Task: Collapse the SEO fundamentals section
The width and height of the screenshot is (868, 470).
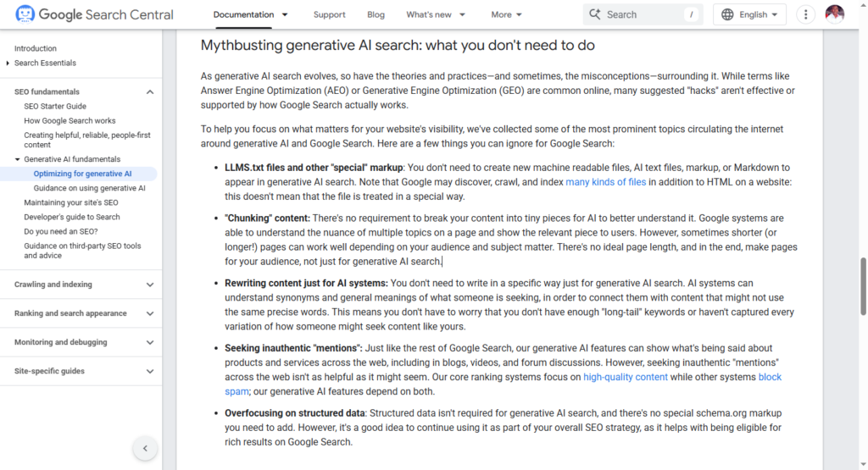Action: [x=150, y=91]
